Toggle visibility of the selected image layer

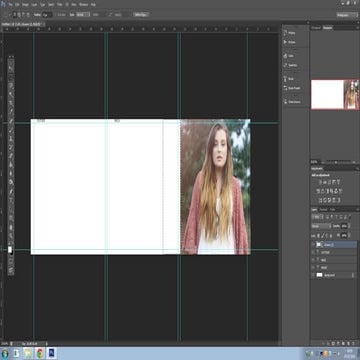pyautogui.click(x=313, y=245)
